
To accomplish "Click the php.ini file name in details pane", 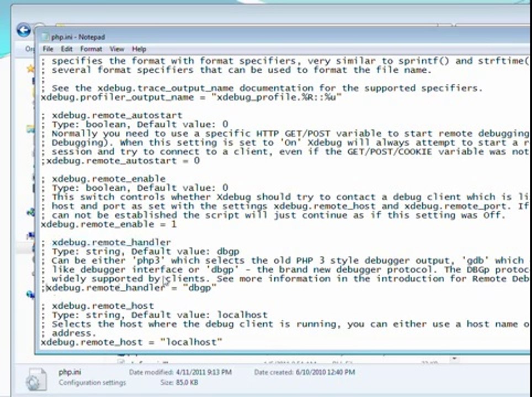I will point(70,372).
